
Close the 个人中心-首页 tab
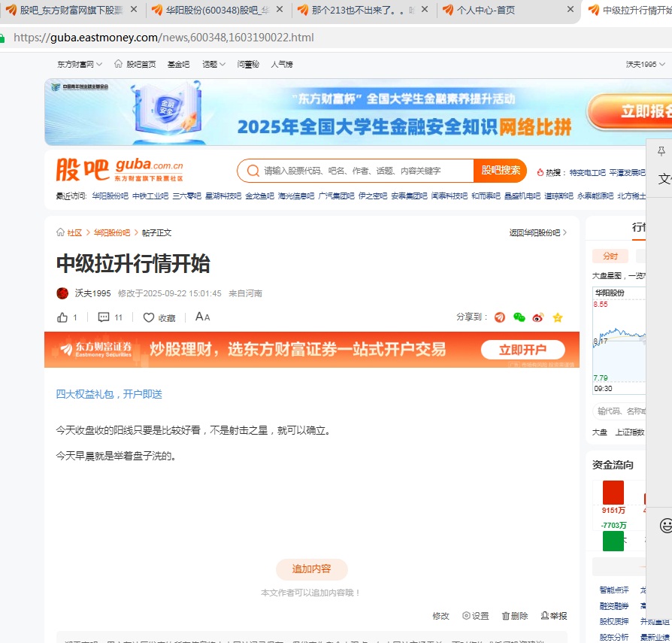(x=571, y=10)
